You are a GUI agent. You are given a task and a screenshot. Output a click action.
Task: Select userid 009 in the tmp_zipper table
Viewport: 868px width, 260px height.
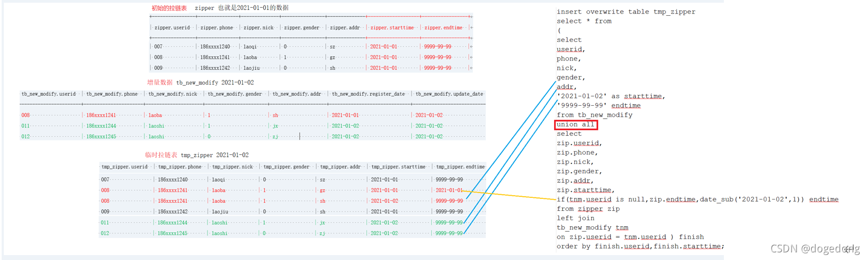[105, 212]
